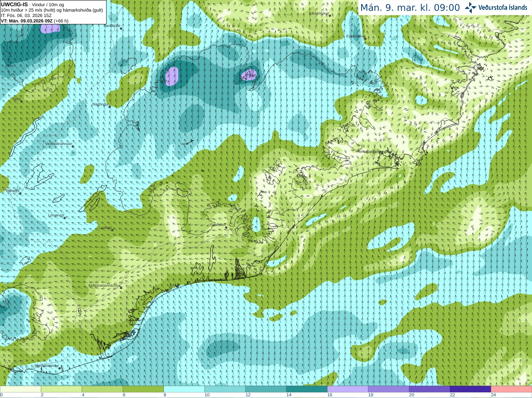Select the 16–18 m/s lavender legend swatch
Image resolution: width=532 pixels, height=398 pixels.
[348, 389]
